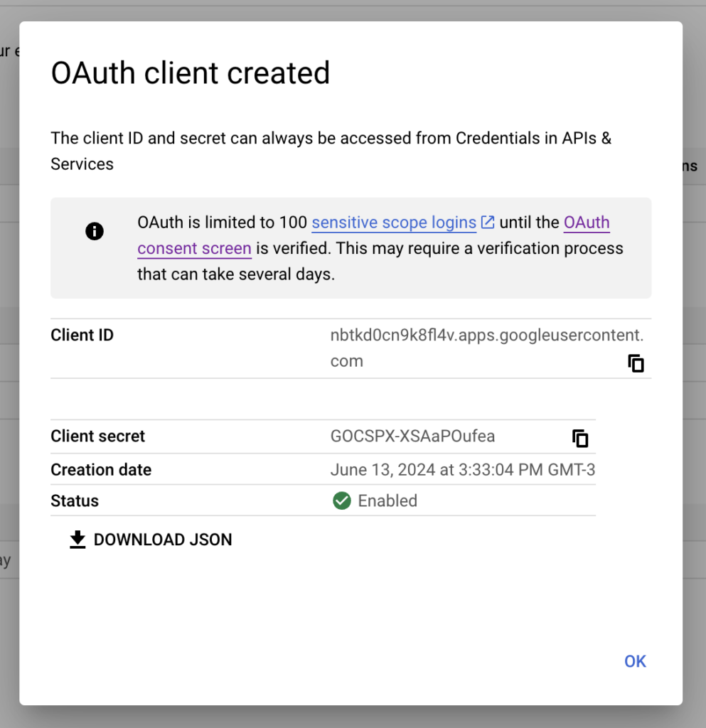Viewport: 706px width, 728px height.
Task: Click DOWNLOAD JSON to save credentials
Action: tap(161, 540)
